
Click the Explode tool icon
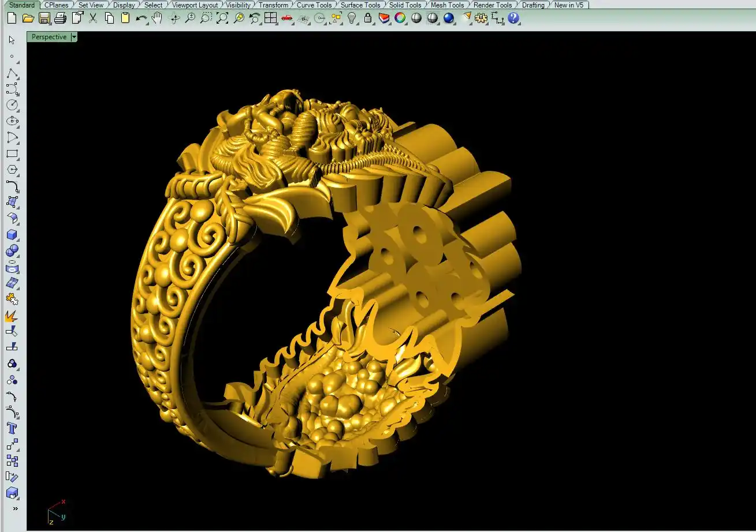click(12, 316)
